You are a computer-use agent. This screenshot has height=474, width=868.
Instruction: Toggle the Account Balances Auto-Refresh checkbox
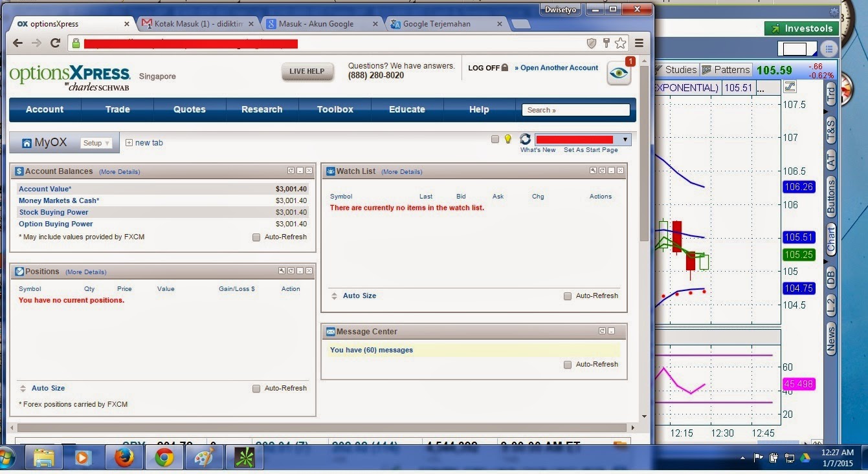256,237
